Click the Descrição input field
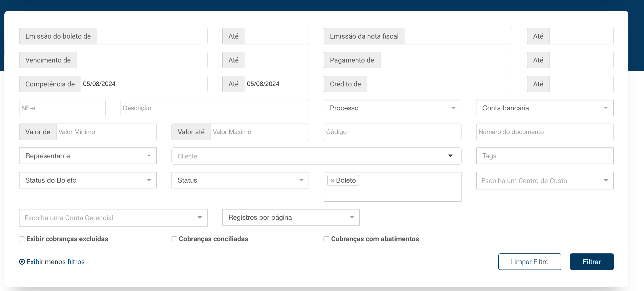The height and width of the screenshot is (291, 644). click(x=214, y=108)
